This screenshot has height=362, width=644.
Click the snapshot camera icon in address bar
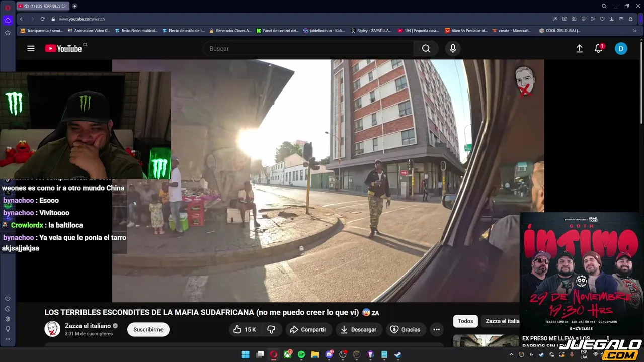574,19
